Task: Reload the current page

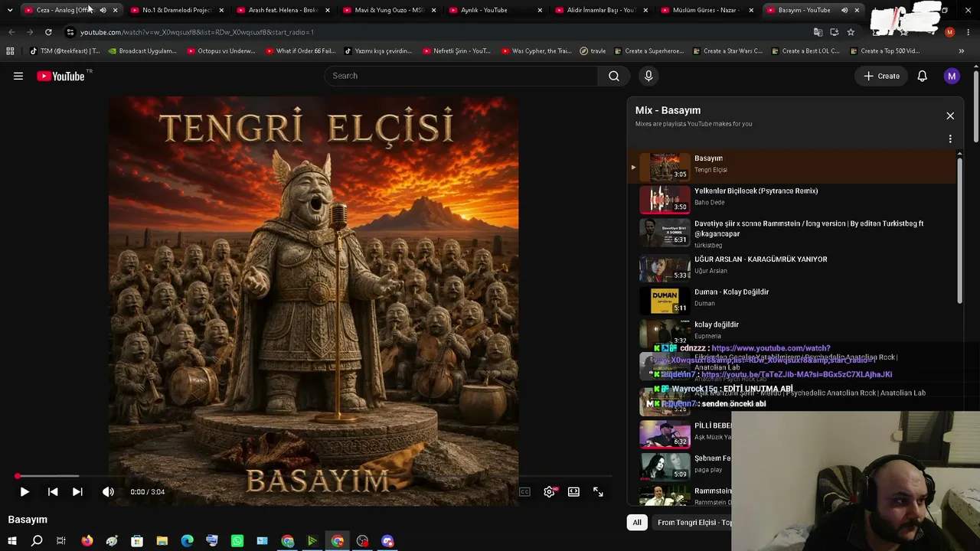Action: click(48, 32)
